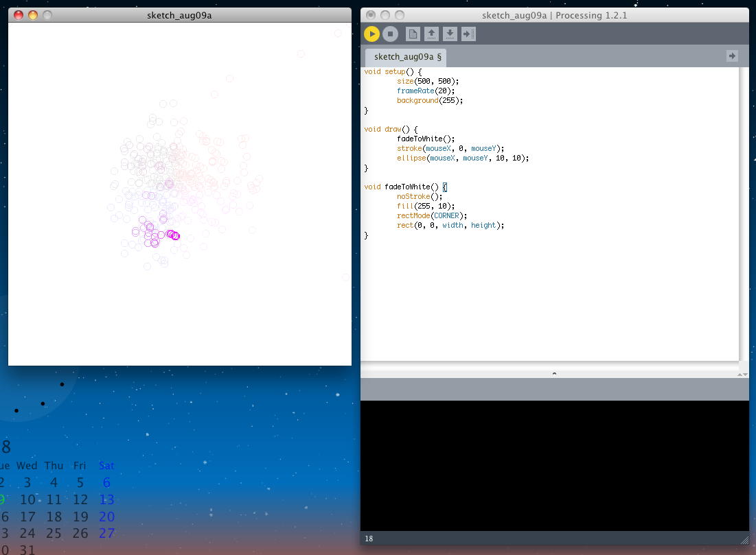Export the sketch as an applet
Viewport: 756px width, 555px height.
(468, 34)
